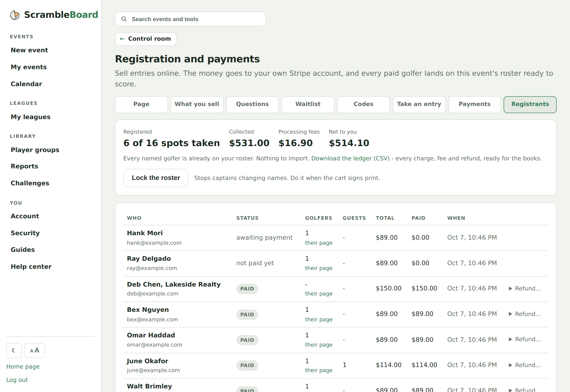Viewport: 570px width, 392px height.
Task: Open the Take an entry tab
Action: coord(419,104)
